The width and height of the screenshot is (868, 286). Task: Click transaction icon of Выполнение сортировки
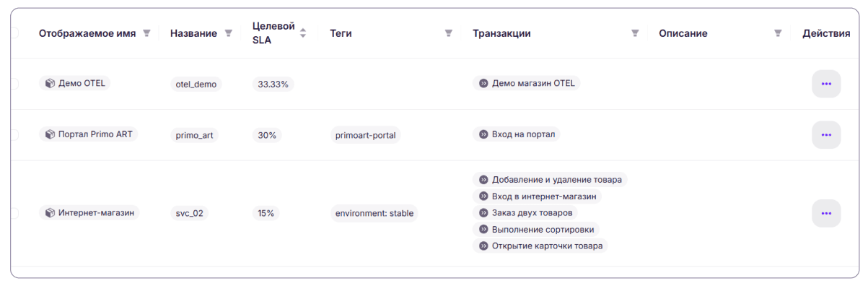click(x=483, y=230)
